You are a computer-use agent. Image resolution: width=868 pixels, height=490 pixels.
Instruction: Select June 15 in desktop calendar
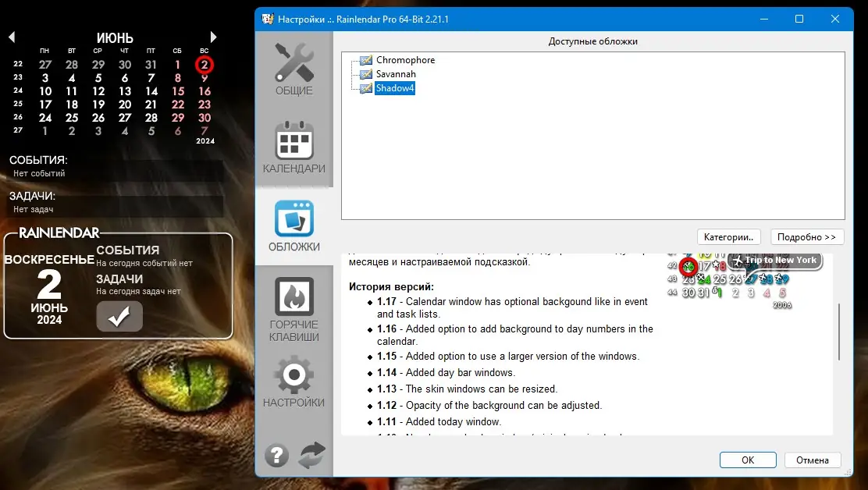(x=178, y=91)
